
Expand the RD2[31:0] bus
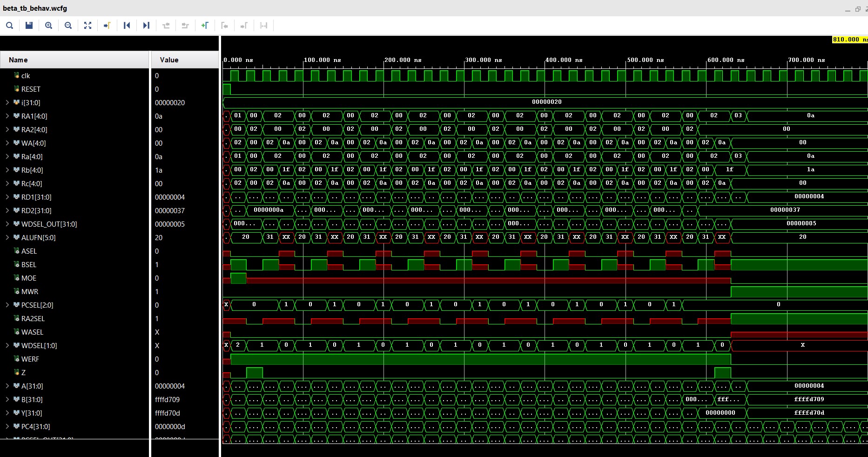point(7,210)
